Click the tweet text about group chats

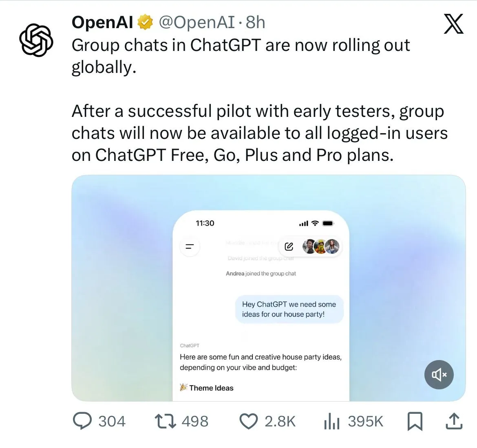point(241,56)
